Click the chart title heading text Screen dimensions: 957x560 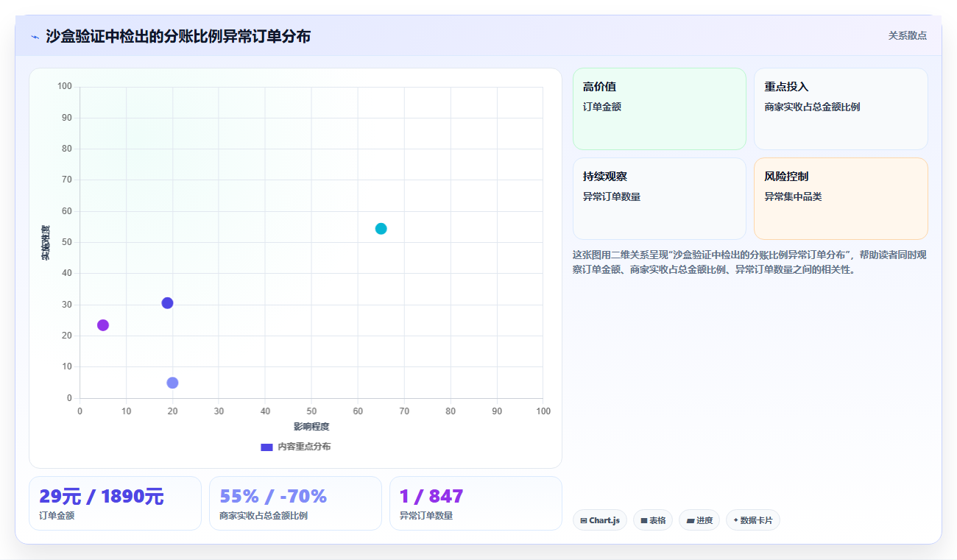pyautogui.click(x=178, y=36)
